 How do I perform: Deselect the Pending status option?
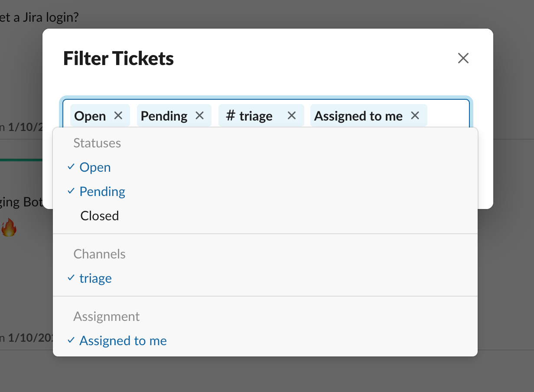tap(265, 192)
